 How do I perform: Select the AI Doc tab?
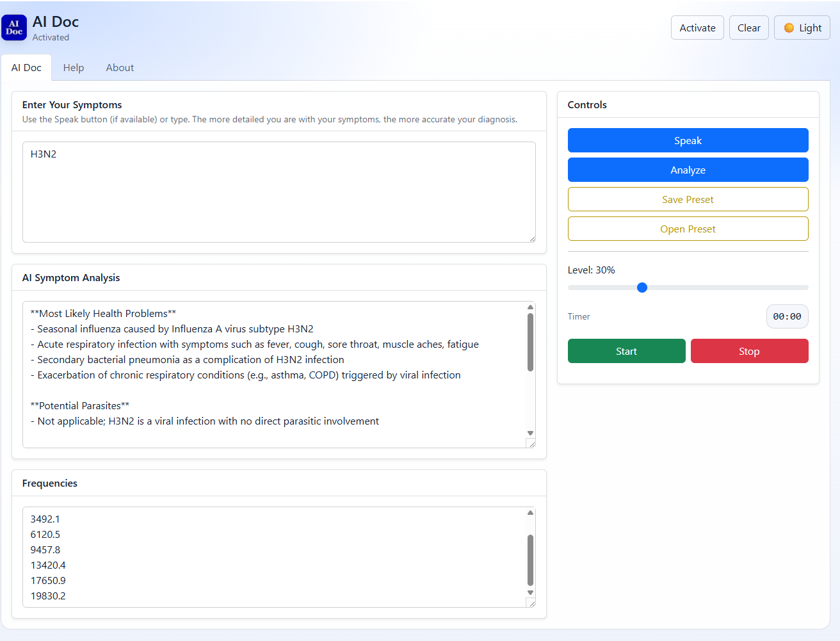click(26, 67)
